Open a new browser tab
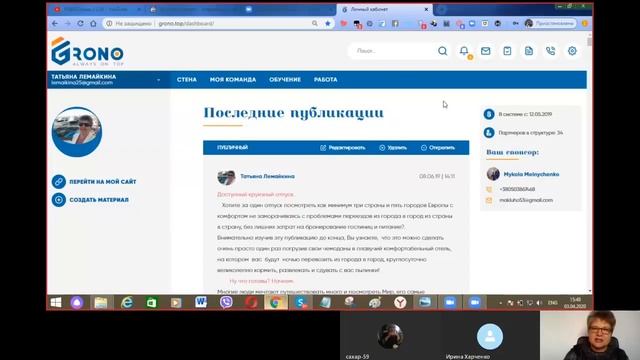The height and width of the screenshot is (360, 640). 442,9
